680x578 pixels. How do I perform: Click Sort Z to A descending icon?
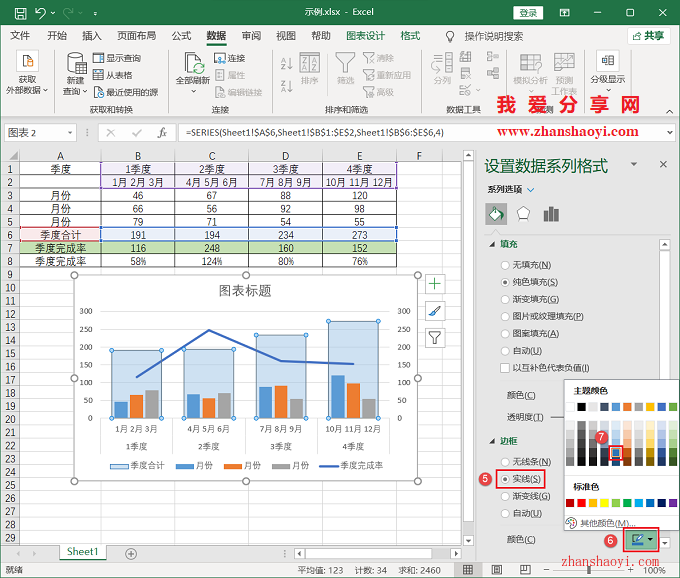[x=286, y=86]
